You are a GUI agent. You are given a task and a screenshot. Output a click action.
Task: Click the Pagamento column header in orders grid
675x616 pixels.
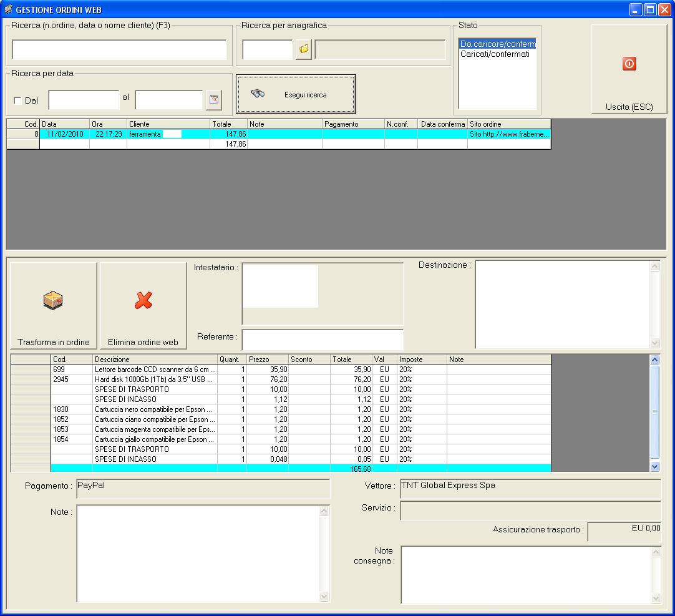[x=353, y=124]
